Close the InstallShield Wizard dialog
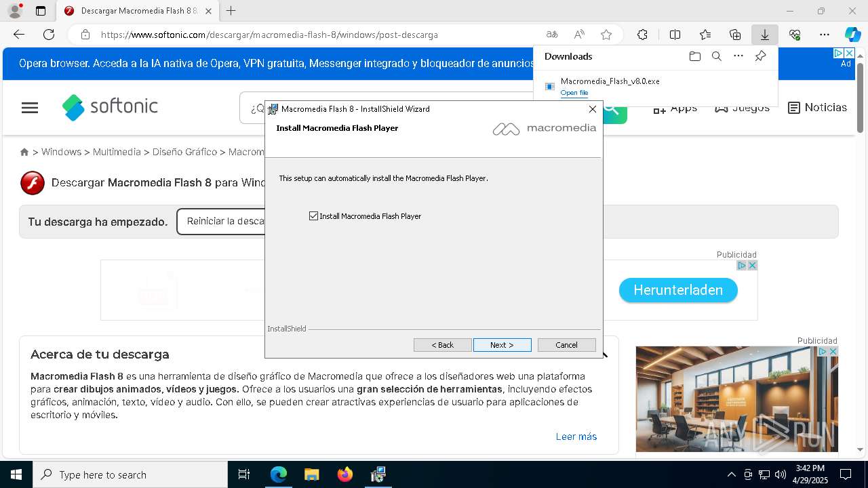 [x=593, y=108]
